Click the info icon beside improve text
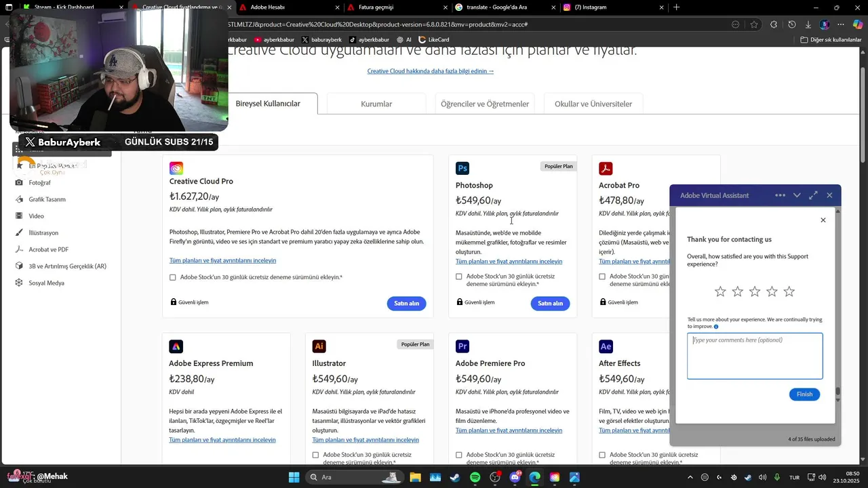The width and height of the screenshot is (868, 488). [716, 327]
